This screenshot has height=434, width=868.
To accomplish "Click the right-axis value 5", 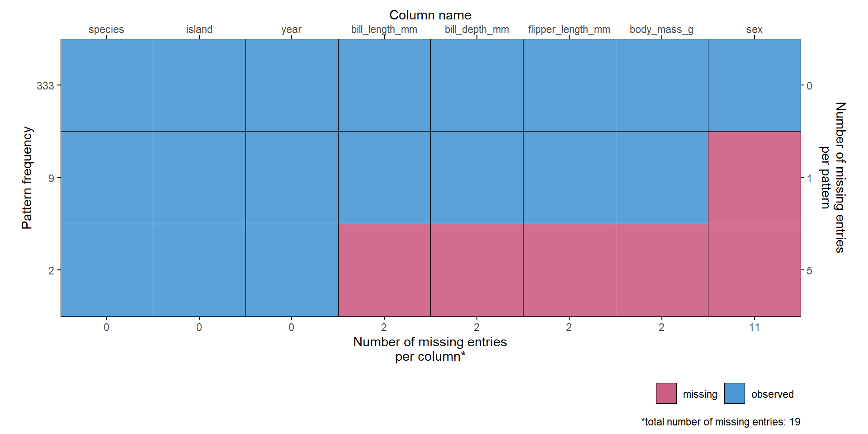I will (x=809, y=271).
